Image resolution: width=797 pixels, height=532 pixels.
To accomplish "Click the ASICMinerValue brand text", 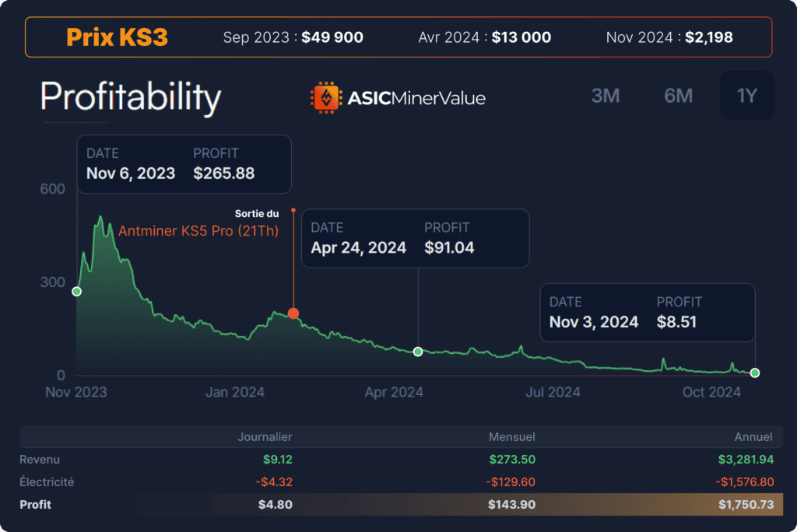I will pos(416,98).
